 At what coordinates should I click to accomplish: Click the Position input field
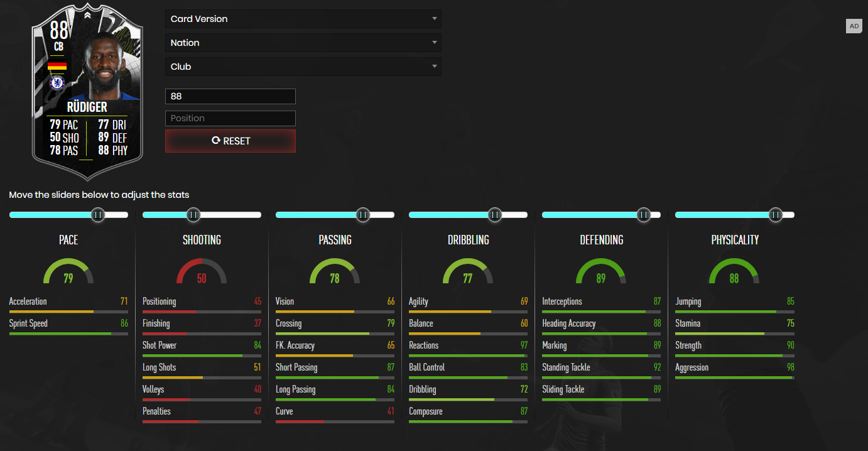(231, 118)
